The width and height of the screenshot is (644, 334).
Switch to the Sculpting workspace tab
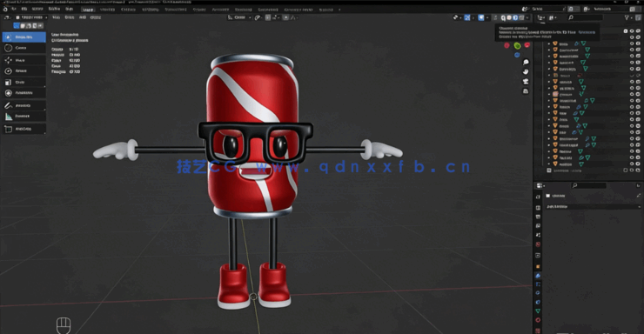click(128, 10)
